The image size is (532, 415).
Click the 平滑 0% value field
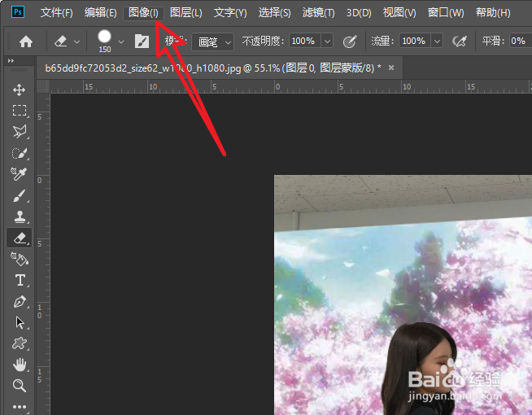[521, 41]
